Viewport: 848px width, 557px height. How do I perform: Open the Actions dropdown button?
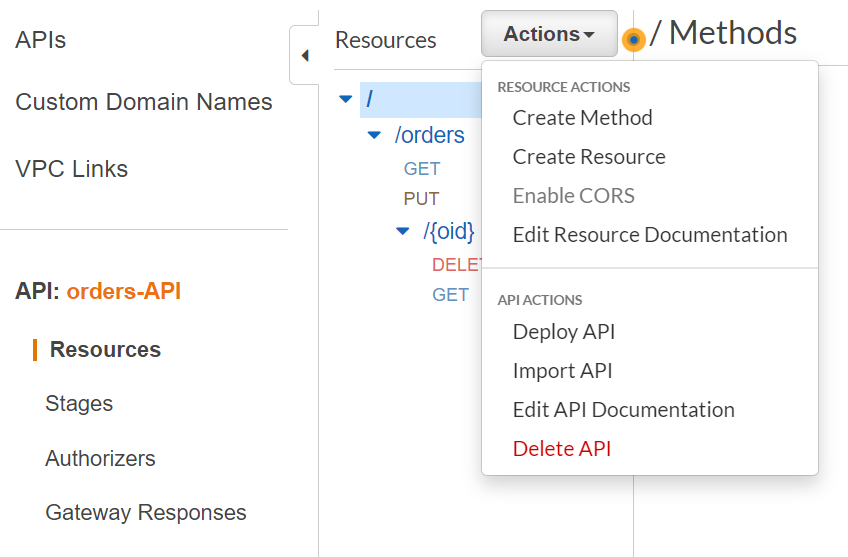coord(549,34)
